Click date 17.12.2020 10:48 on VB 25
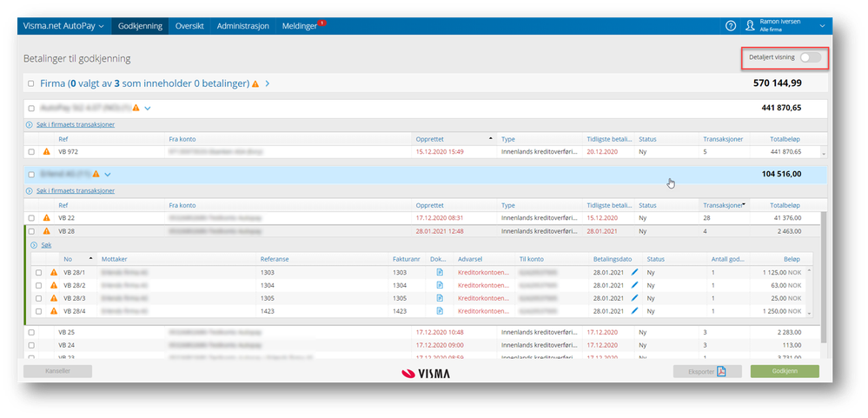The height and width of the screenshot is (418, 868). (440, 332)
